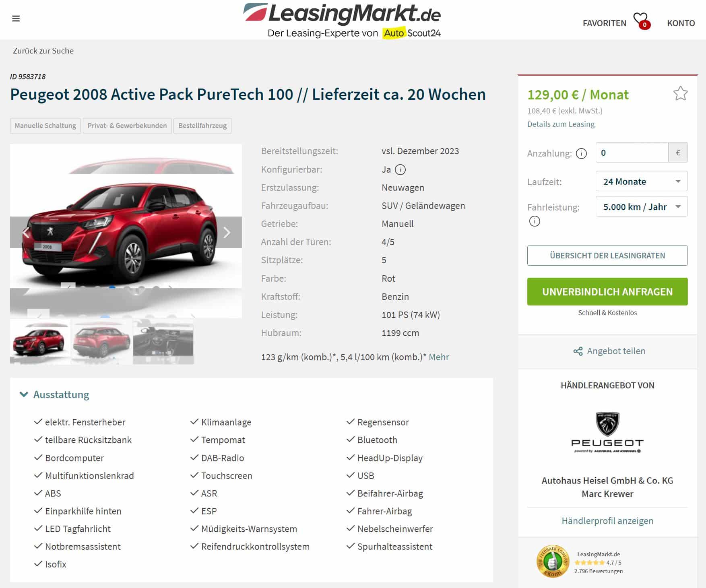Open the KONTO menu
Screen dimensions: 706x588
point(681,23)
